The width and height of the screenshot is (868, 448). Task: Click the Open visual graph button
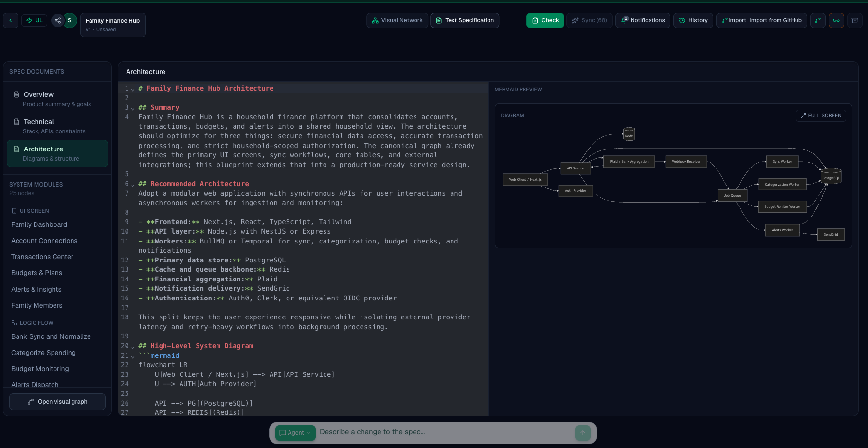[57, 402]
